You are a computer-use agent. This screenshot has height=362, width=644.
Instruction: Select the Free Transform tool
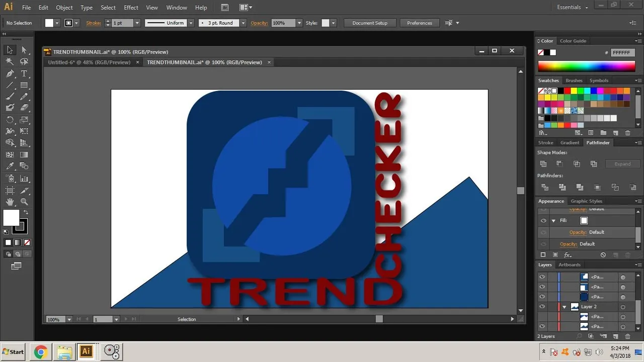(x=24, y=131)
